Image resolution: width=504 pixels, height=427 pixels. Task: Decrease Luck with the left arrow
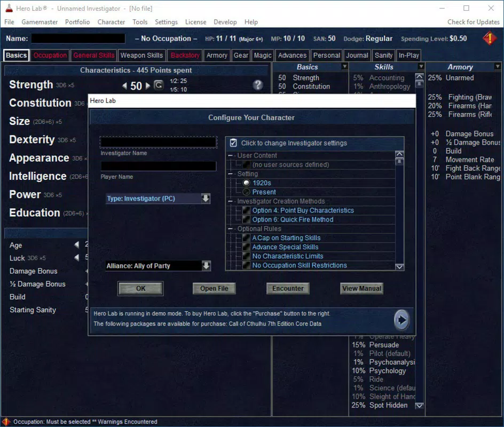(x=76, y=258)
